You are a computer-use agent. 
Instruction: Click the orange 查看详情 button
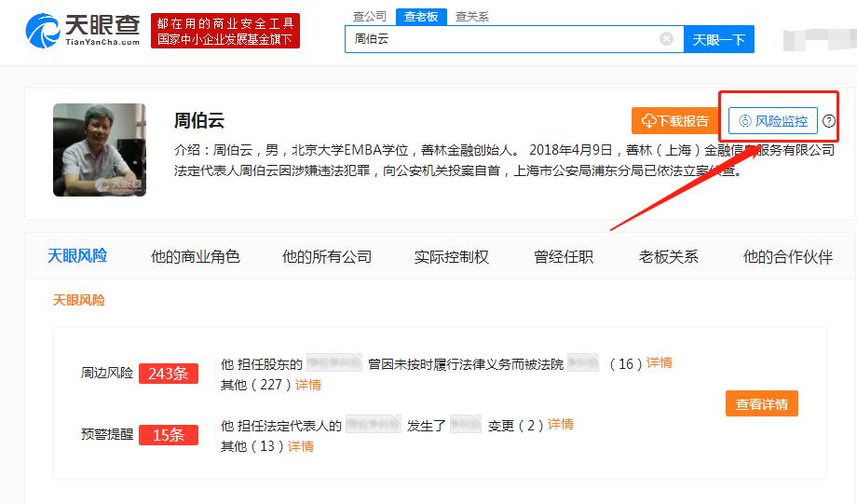[762, 403]
